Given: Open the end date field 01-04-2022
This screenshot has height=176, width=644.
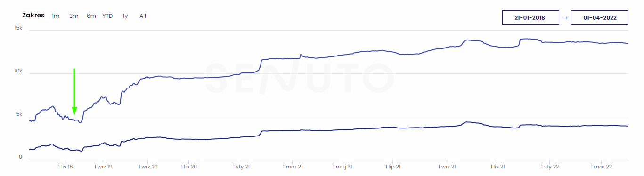Looking at the screenshot, I should point(599,17).
